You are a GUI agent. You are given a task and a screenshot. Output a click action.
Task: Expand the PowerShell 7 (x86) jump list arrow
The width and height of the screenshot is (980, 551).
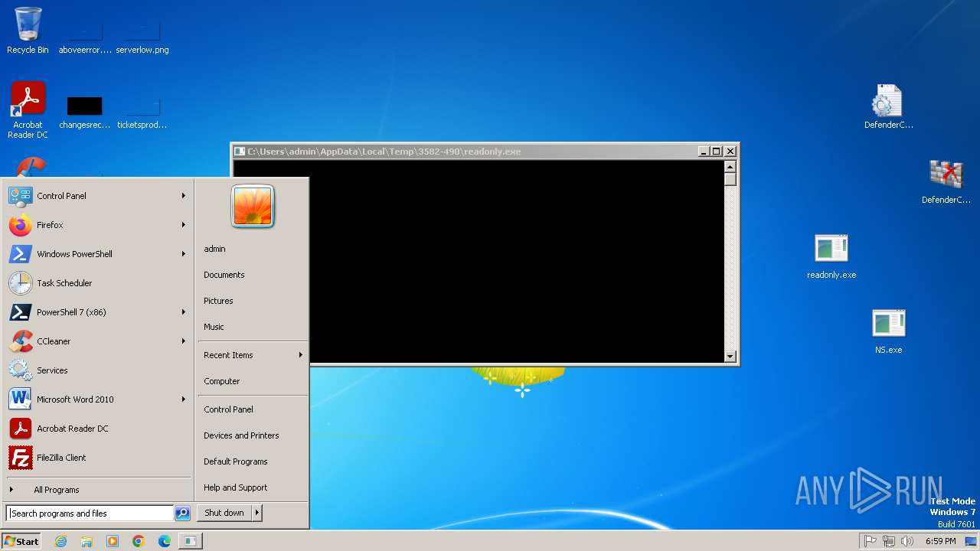(184, 312)
